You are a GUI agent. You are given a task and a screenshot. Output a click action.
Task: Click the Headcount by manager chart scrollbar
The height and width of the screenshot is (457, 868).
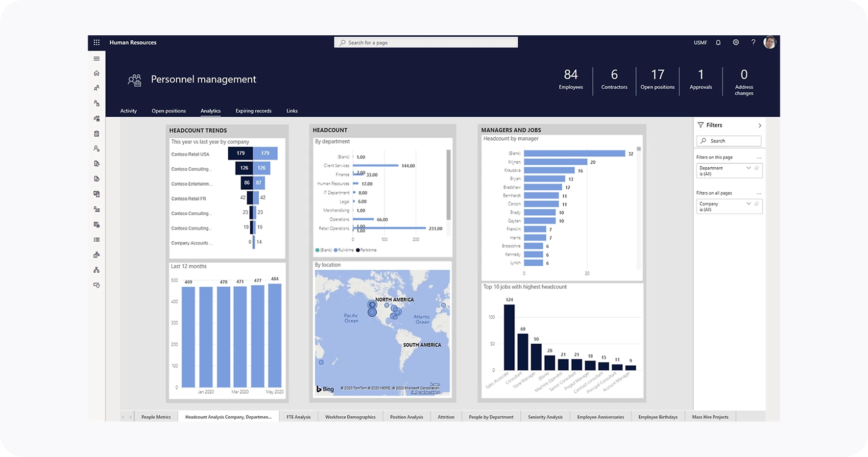point(639,149)
